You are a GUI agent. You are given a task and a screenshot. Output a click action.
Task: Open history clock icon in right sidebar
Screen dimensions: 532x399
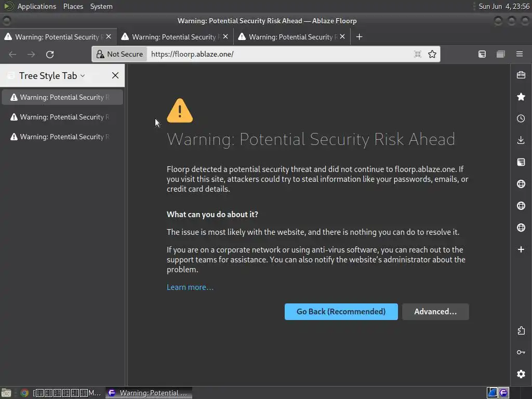pos(521,118)
